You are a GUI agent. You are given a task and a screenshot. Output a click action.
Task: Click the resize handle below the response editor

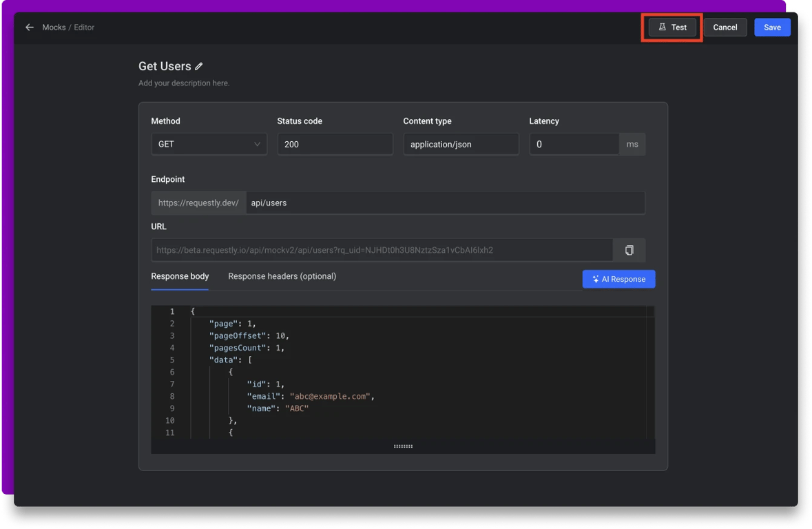(403, 446)
